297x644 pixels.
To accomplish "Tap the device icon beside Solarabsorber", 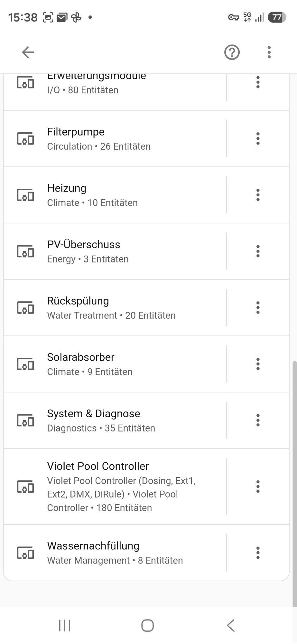I will click(x=25, y=364).
